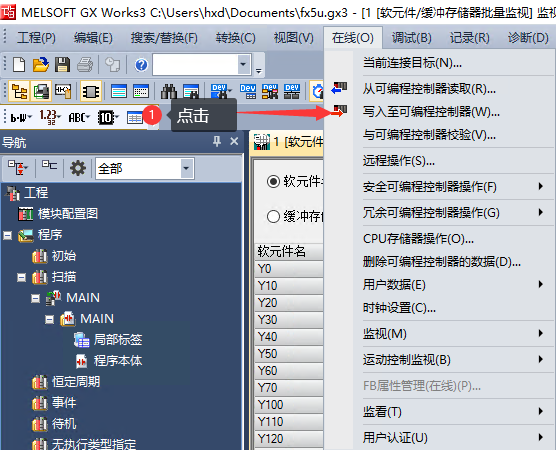Screen dimensions: 556x450
Task: Click the find-in-window icon beside the binoculars
Action: pos(191,91)
